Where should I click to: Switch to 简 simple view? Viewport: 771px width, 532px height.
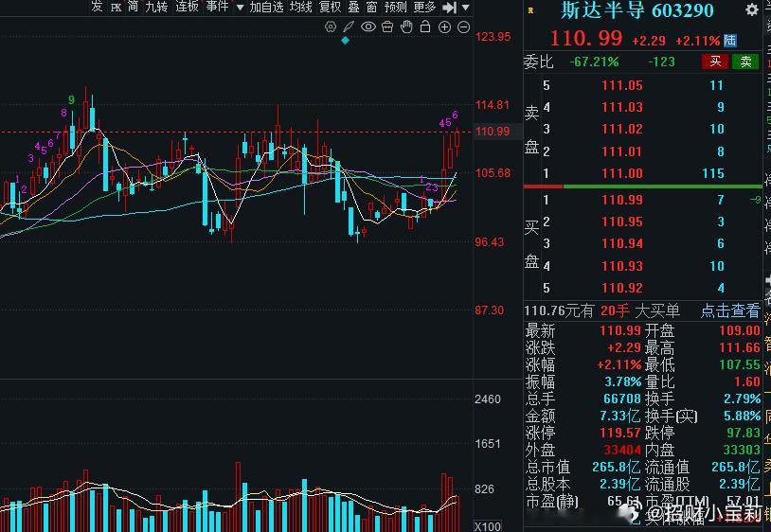(x=134, y=7)
